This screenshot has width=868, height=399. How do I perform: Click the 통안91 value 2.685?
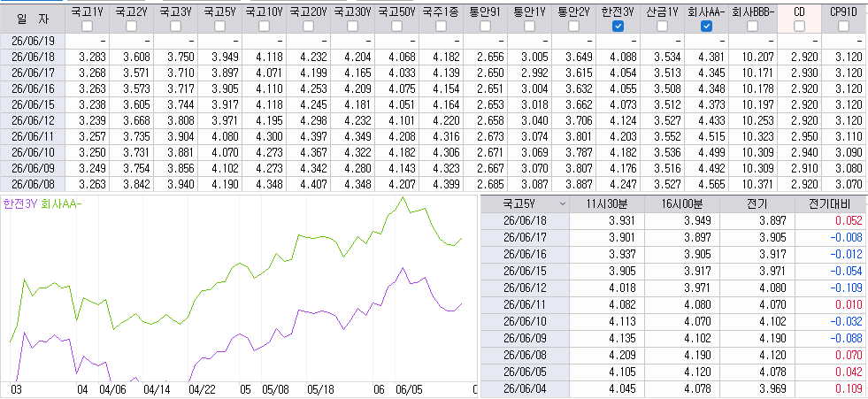point(490,184)
